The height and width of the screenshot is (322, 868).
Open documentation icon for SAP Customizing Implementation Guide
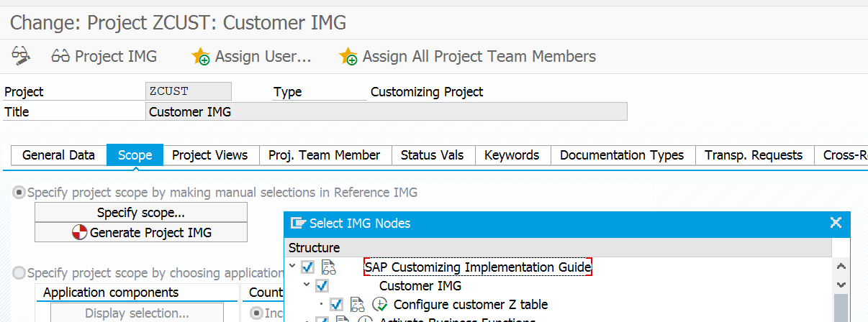[x=329, y=267]
